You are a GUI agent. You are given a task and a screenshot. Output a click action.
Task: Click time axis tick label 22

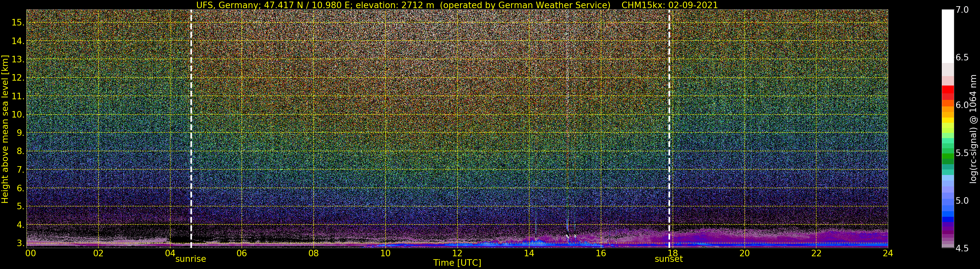click(x=816, y=253)
